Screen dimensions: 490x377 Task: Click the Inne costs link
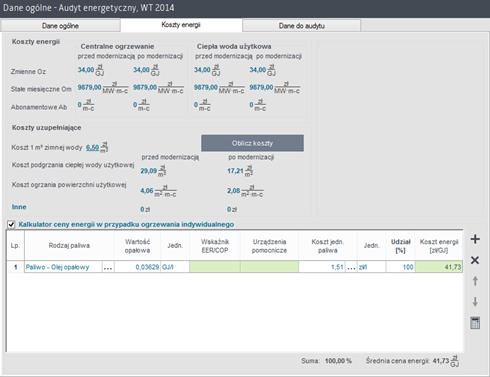pyautogui.click(x=19, y=207)
